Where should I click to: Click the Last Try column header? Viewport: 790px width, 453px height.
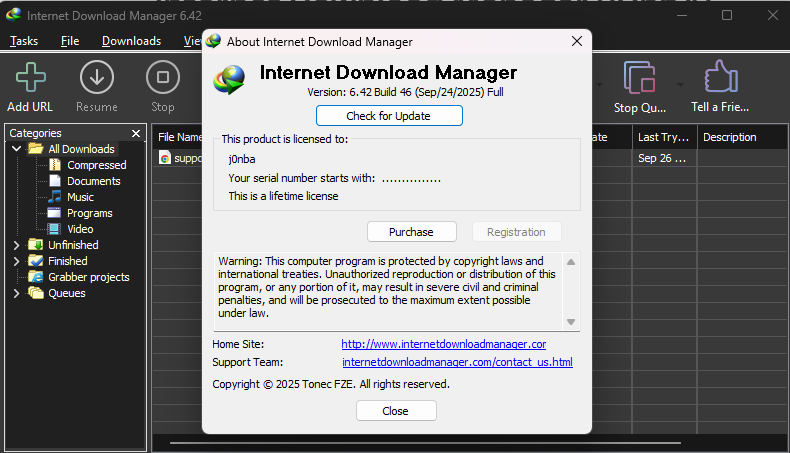(664, 137)
